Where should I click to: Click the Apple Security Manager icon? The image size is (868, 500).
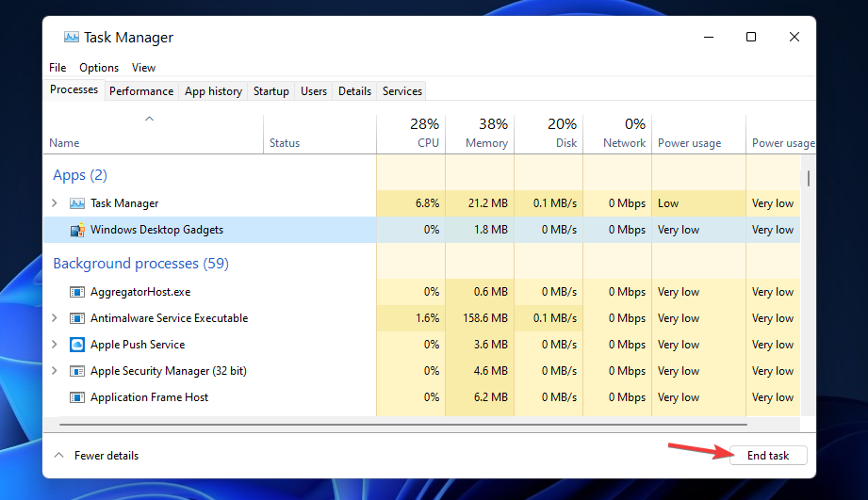[77, 371]
